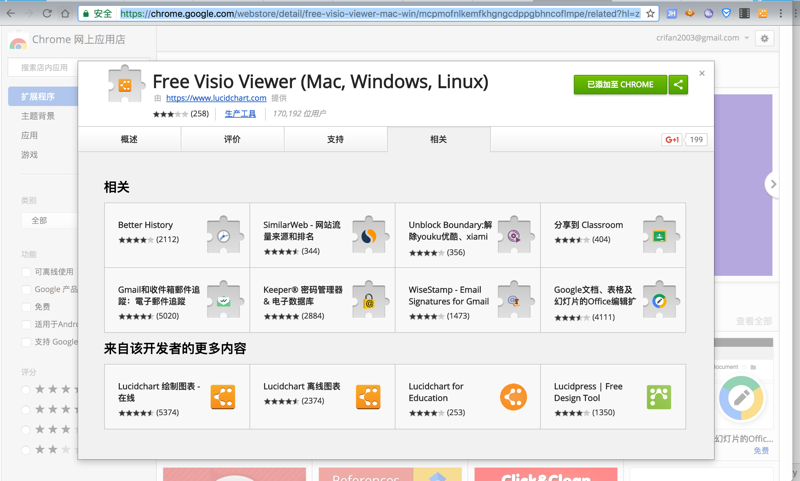The image size is (800, 481).
Task: Open Keeper password manager icon
Action: [x=369, y=300]
